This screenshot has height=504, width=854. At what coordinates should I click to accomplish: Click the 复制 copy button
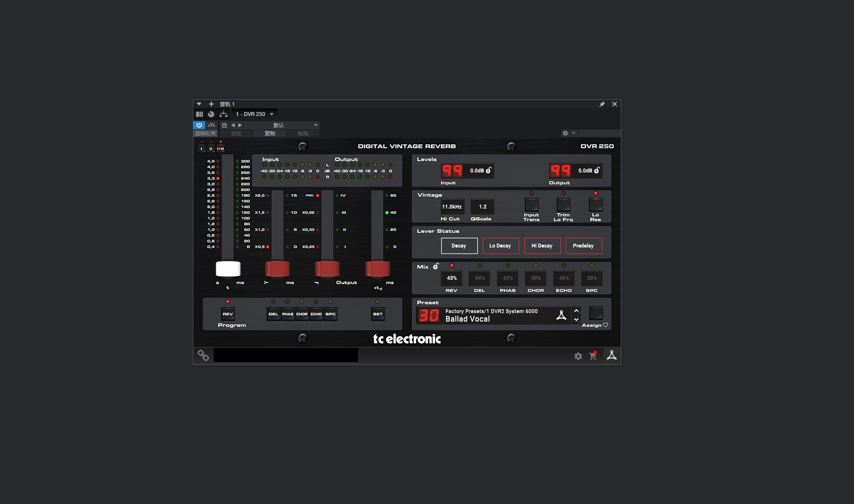click(x=270, y=133)
